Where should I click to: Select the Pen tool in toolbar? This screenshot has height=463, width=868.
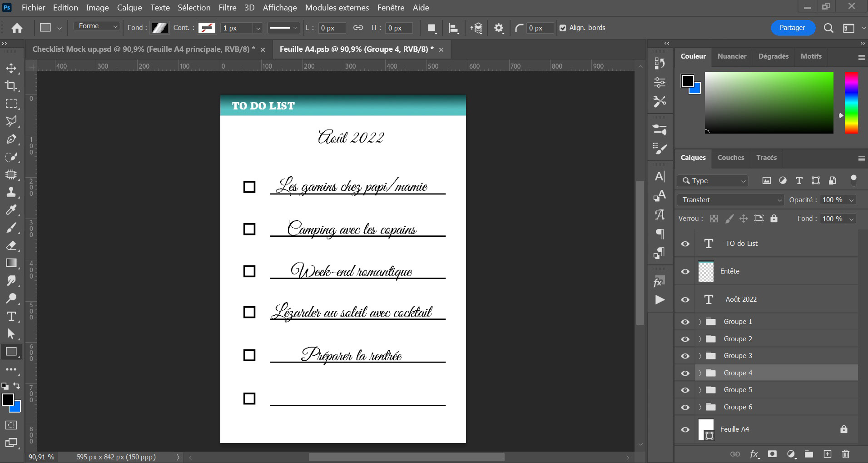pyautogui.click(x=11, y=139)
